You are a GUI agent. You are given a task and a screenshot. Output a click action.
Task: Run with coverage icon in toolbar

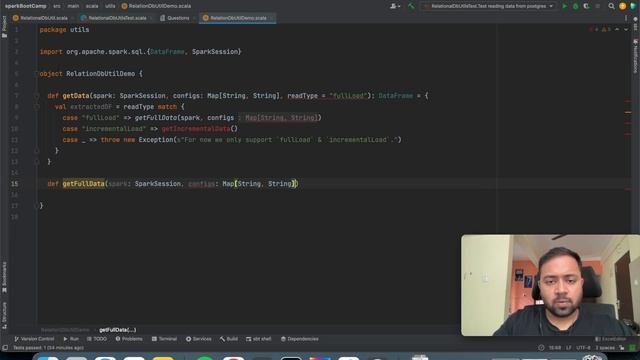click(x=587, y=6)
